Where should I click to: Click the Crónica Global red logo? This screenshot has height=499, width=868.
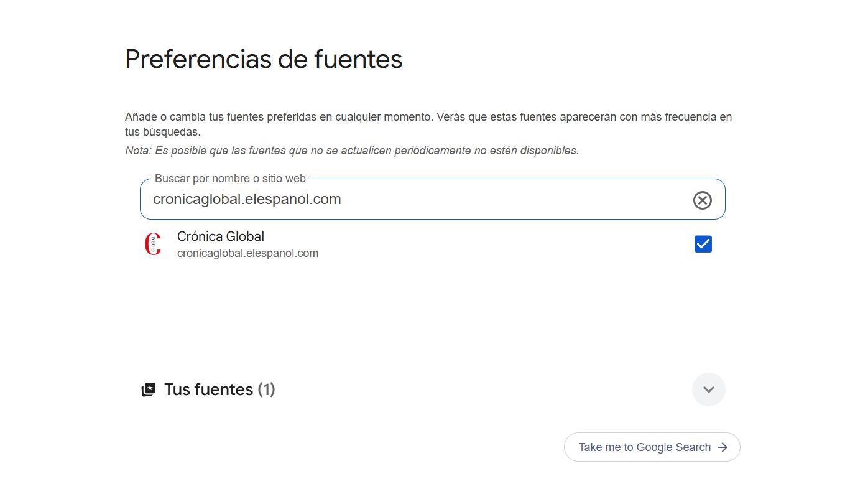(x=153, y=244)
